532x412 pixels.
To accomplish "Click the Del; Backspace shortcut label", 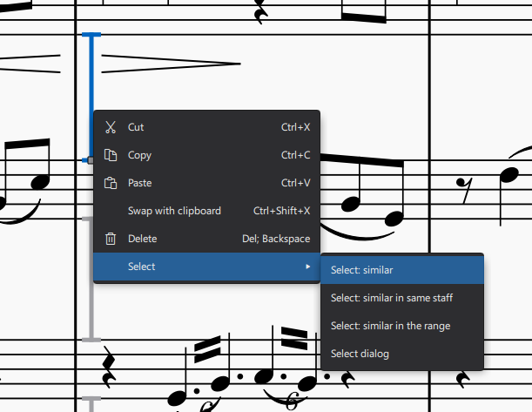I will click(276, 239).
